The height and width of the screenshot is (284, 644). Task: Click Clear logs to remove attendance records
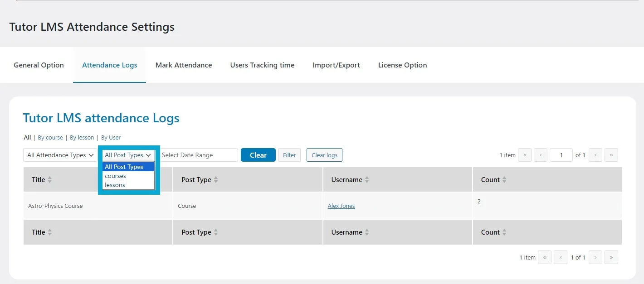point(324,155)
